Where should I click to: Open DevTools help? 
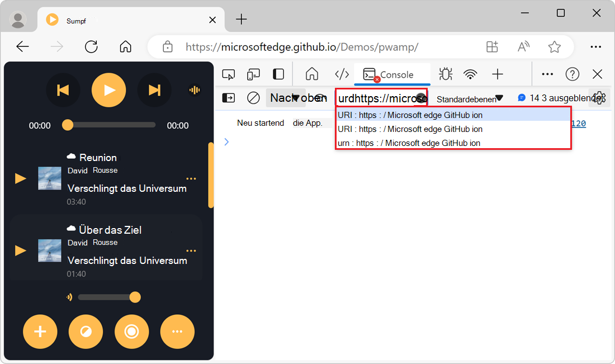click(572, 73)
